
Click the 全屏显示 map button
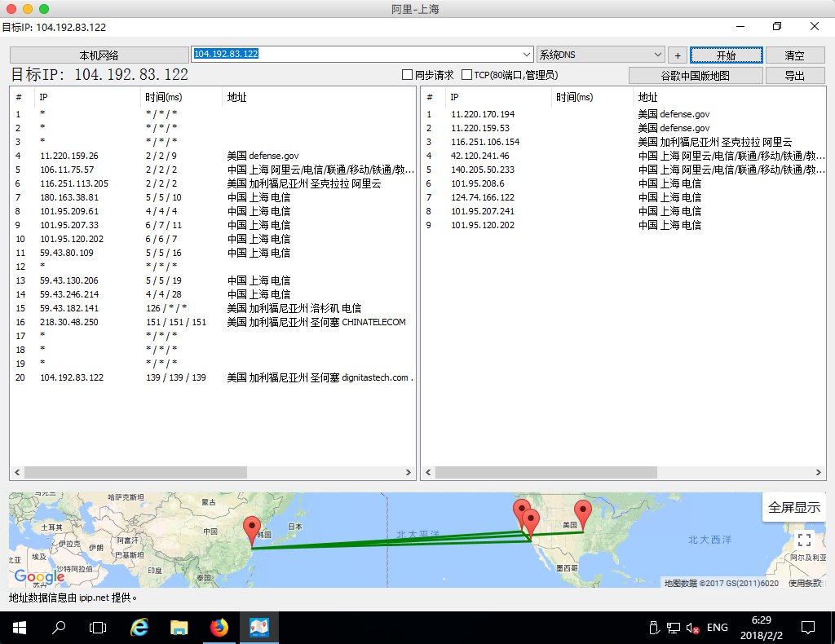(x=793, y=507)
